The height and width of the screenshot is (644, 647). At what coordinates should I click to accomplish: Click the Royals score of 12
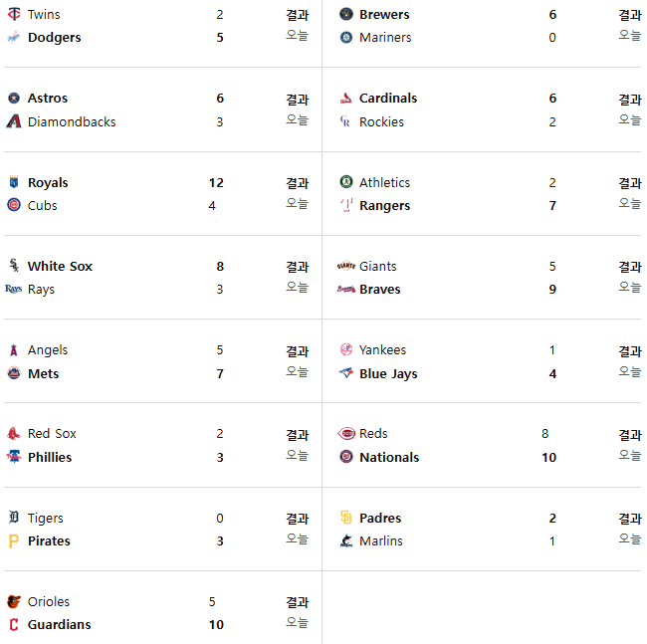point(216,183)
